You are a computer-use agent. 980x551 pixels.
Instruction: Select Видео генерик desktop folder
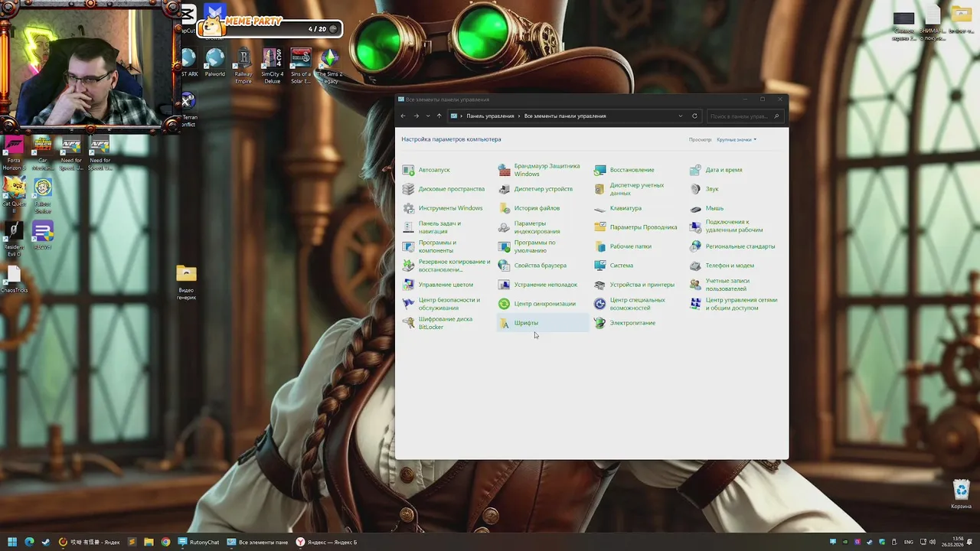pyautogui.click(x=186, y=282)
